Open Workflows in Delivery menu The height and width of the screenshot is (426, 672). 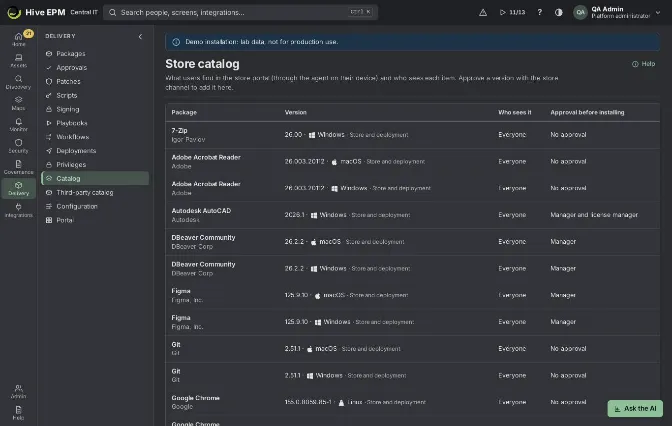click(95, 137)
